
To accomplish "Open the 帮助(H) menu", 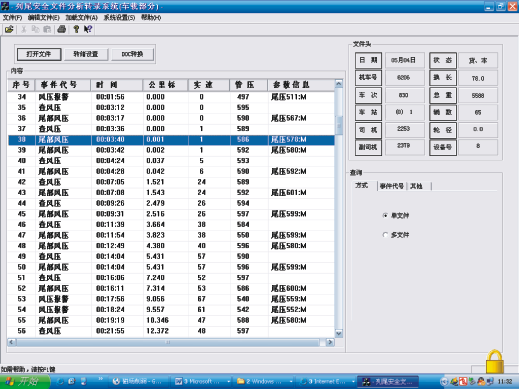I will click(x=151, y=18).
